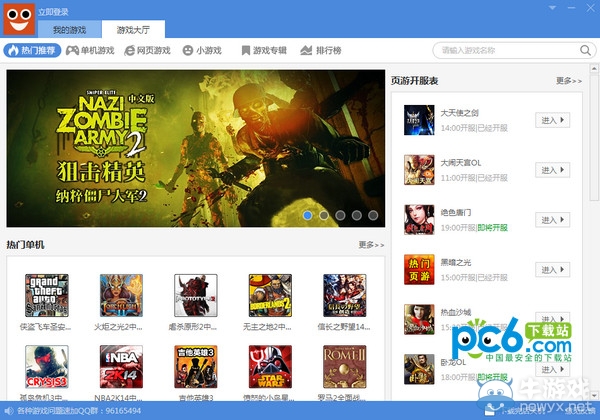
Task: Click the QQ群 96165494 status text
Action: pos(79,411)
